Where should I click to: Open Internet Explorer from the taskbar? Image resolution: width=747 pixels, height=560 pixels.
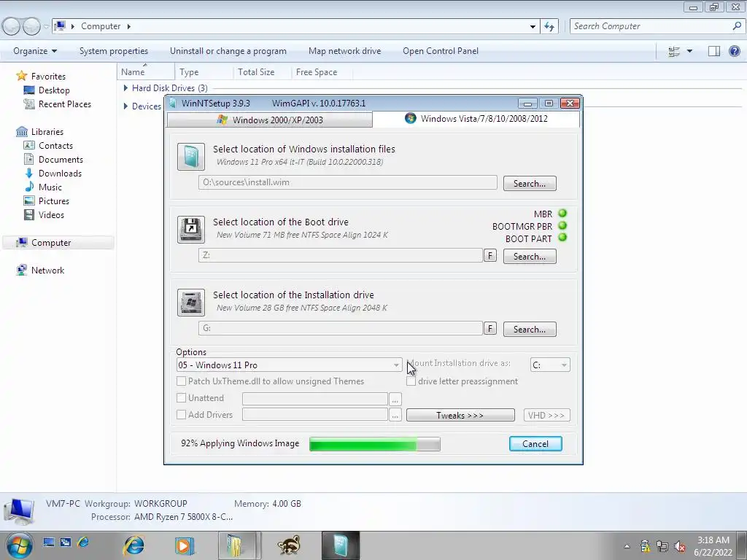pos(134,545)
